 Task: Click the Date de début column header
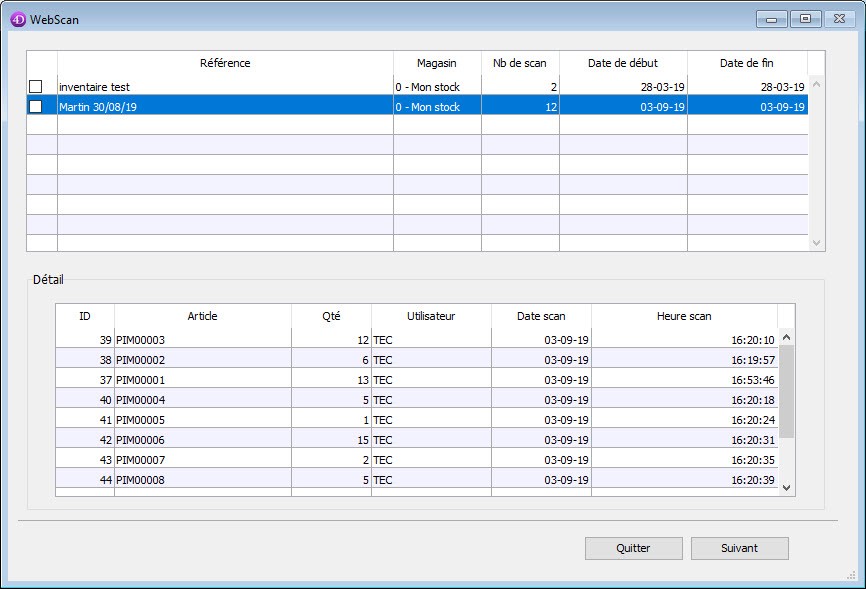[x=623, y=63]
